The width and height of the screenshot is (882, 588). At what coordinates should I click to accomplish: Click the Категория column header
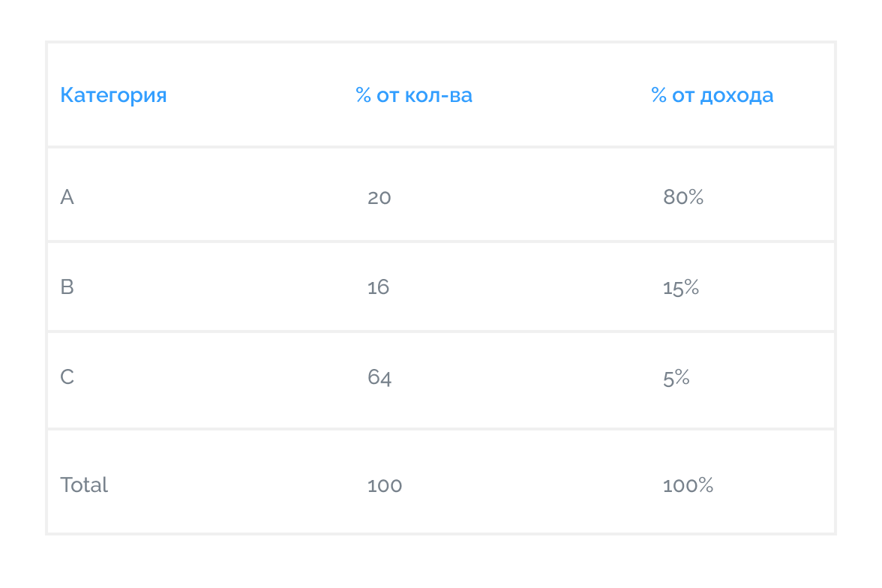(113, 96)
